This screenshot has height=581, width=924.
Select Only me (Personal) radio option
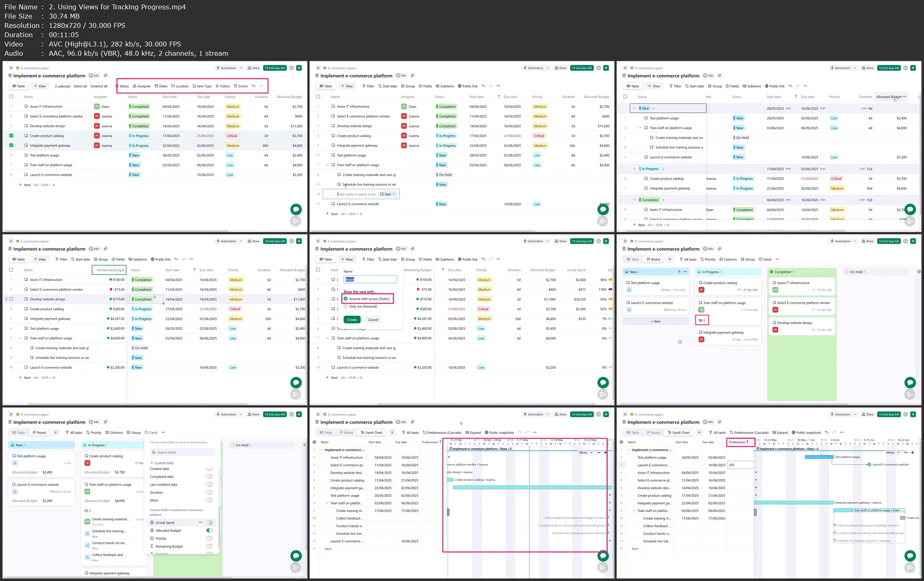[x=345, y=306]
